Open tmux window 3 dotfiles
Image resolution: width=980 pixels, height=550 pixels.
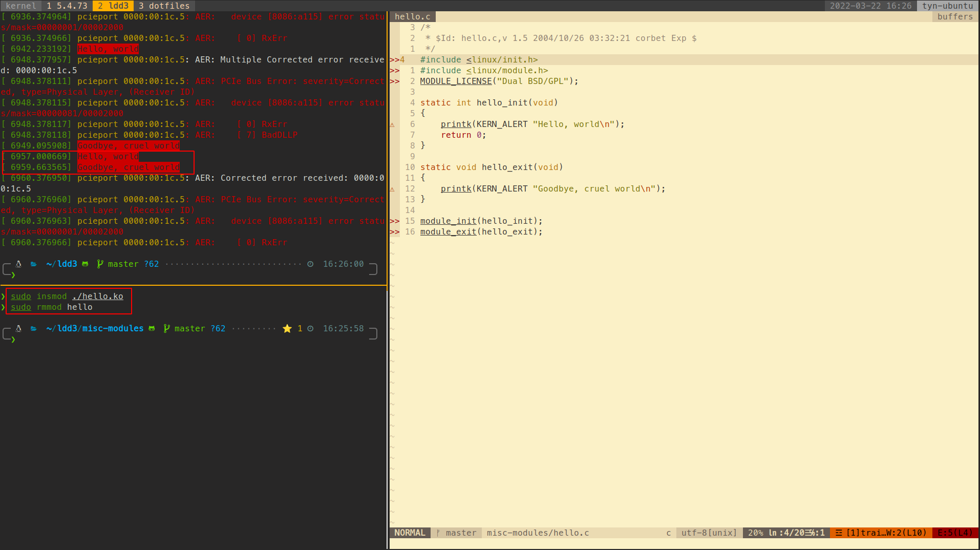[x=164, y=6]
